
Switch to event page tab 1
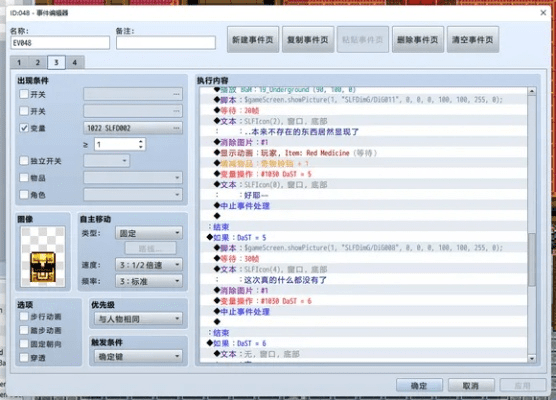(x=19, y=63)
